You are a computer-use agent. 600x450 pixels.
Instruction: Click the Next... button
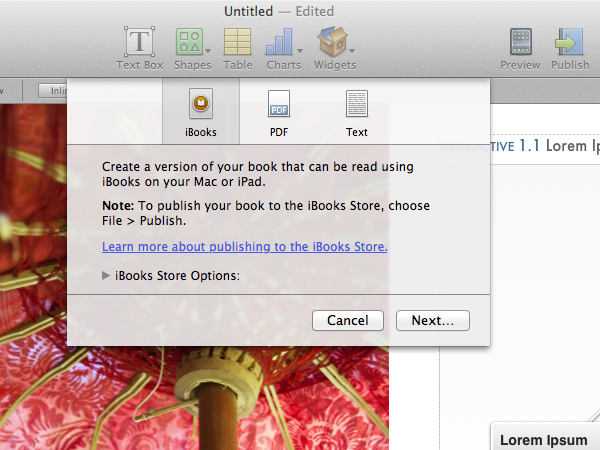(432, 320)
